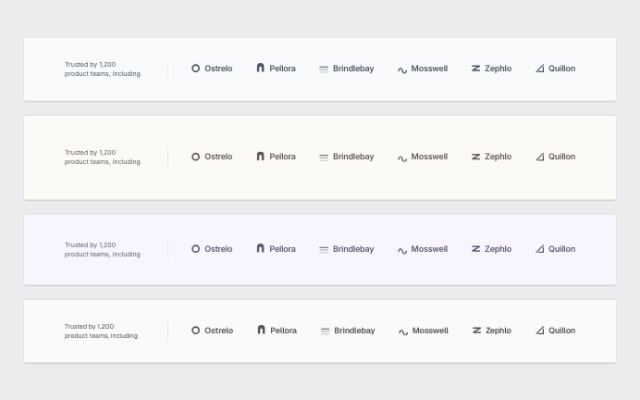
Task: Open the Brindlebay name link in the cream-colored strip
Action: tap(353, 156)
